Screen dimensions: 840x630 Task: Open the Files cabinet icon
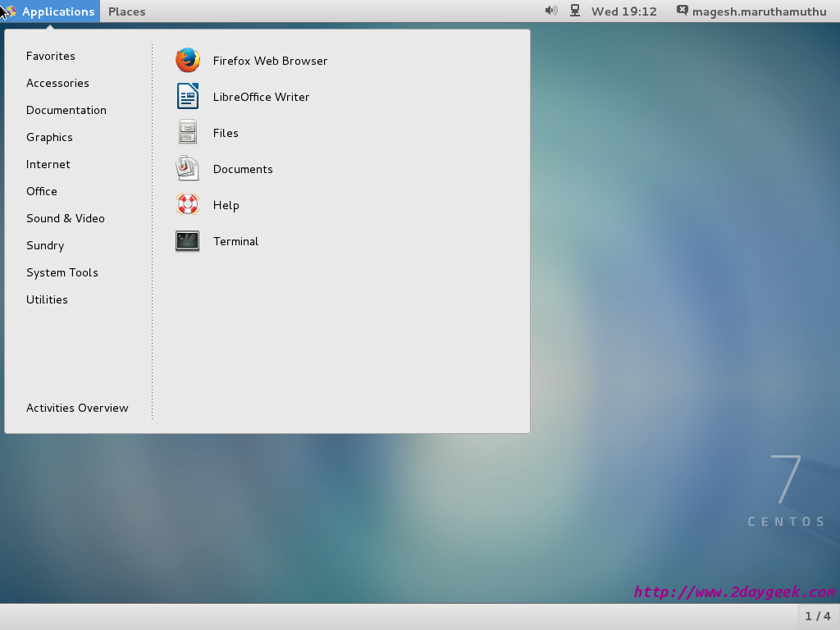[x=188, y=132]
